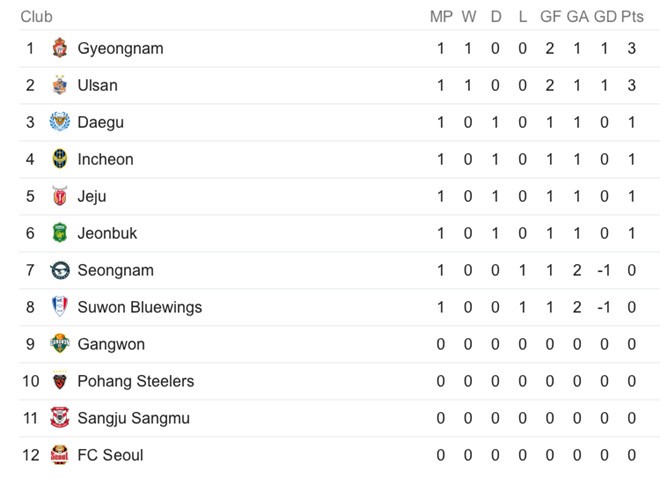Click the Incheon club crest icon

point(60,159)
